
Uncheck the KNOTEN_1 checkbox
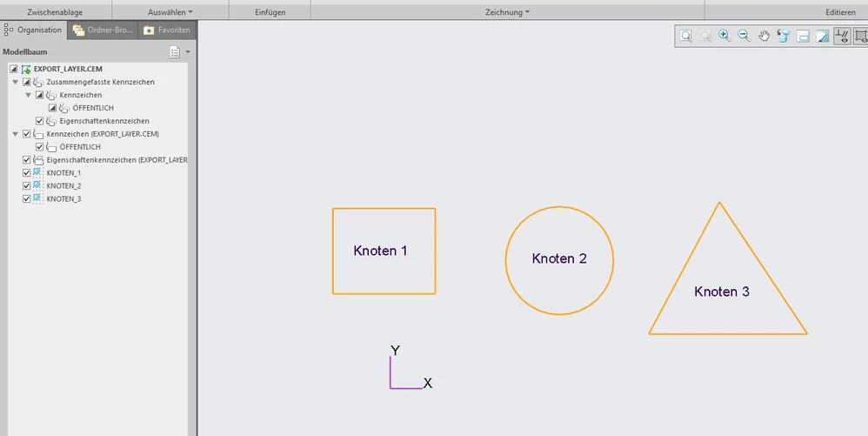pyautogui.click(x=27, y=173)
